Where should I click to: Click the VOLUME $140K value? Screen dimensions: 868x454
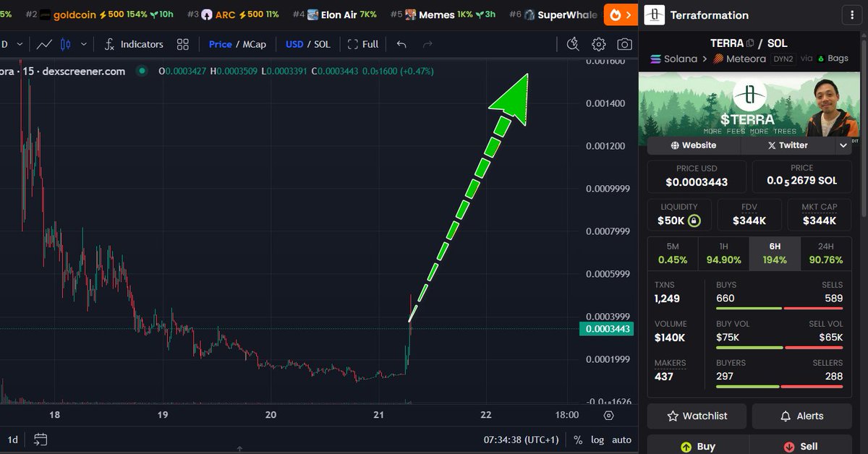tap(670, 338)
